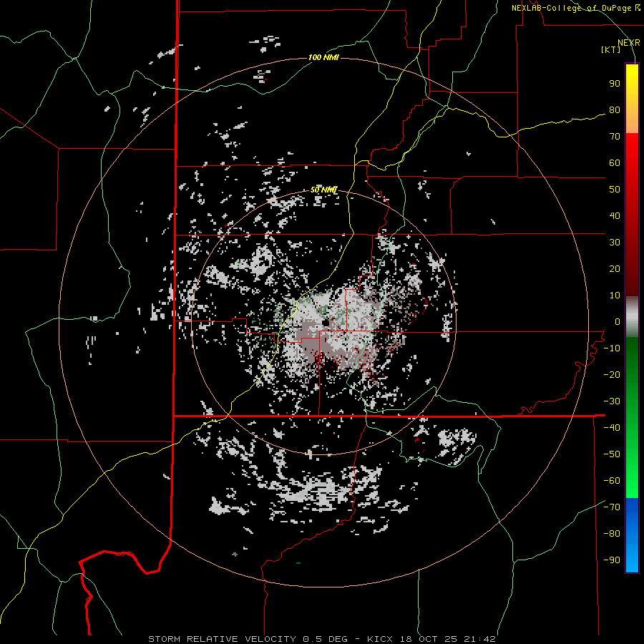Click the 20 value on velocity scale
Viewport: 644px width, 644px height.
(x=615, y=269)
